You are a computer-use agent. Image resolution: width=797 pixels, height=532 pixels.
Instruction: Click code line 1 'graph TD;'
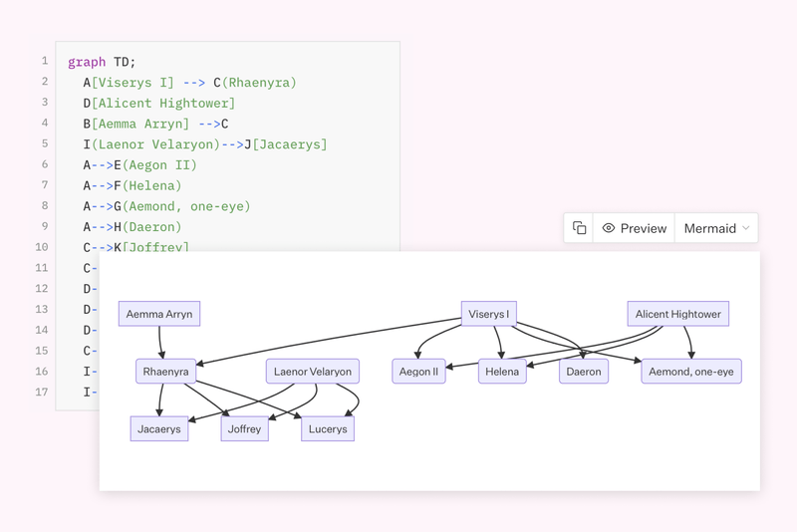click(x=102, y=62)
